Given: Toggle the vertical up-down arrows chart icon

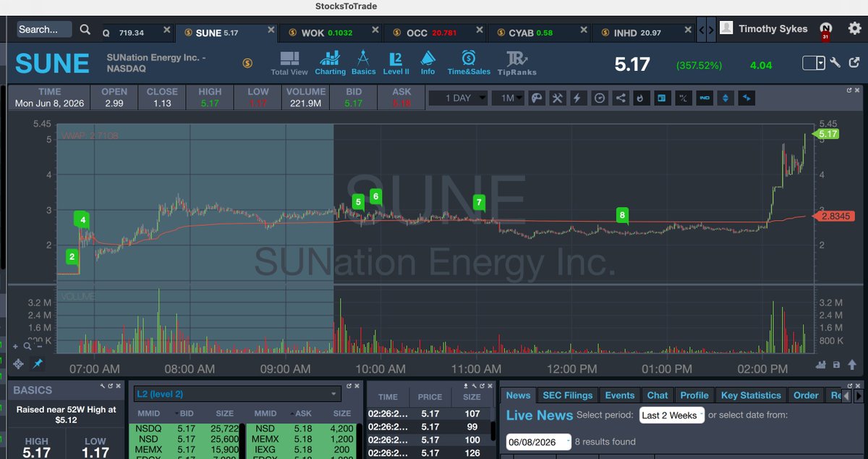Looking at the screenshot, I should click(x=726, y=98).
